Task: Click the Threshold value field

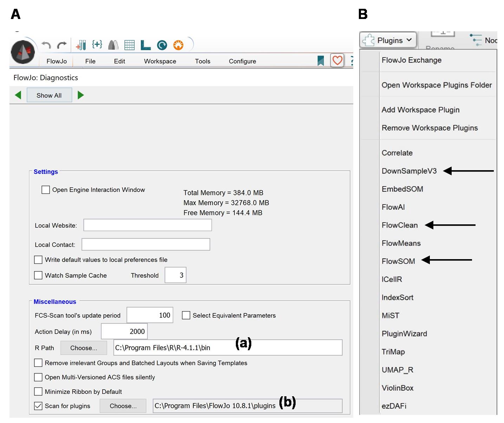Action: [x=175, y=275]
